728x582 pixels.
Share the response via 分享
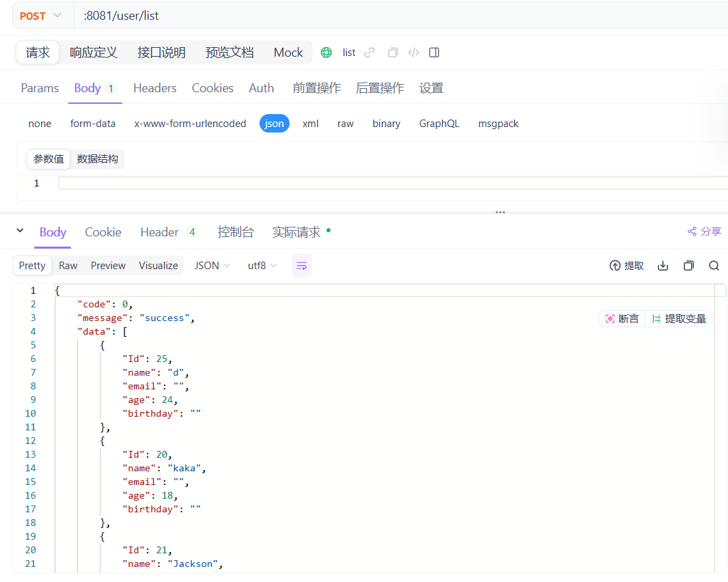[704, 232]
